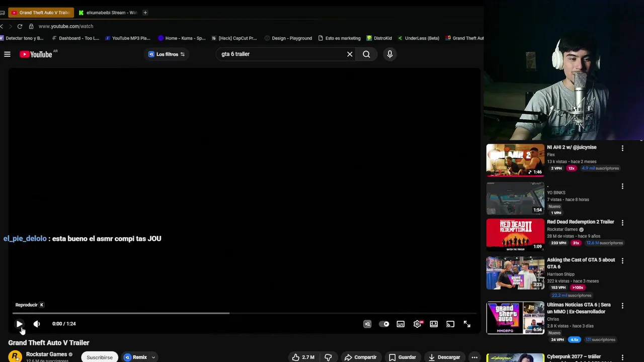The height and width of the screenshot is (362, 644).
Task: Expand the Remix dropdown arrow
Action: (x=153, y=357)
